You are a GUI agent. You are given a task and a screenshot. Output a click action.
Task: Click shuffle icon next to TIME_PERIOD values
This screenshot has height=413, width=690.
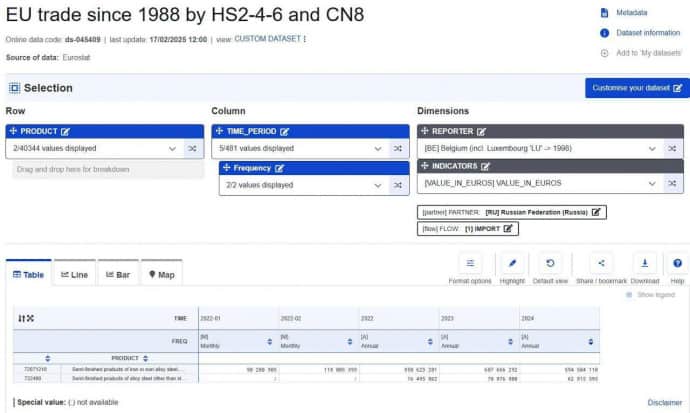click(397, 148)
